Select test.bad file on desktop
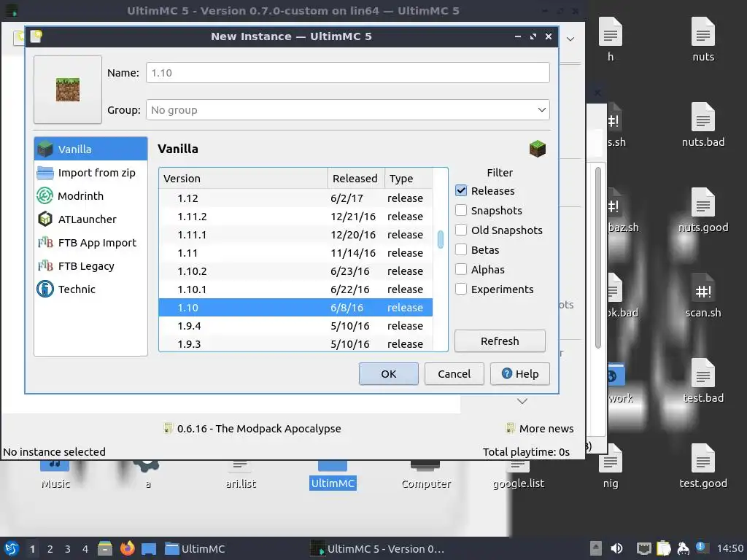 [703, 381]
